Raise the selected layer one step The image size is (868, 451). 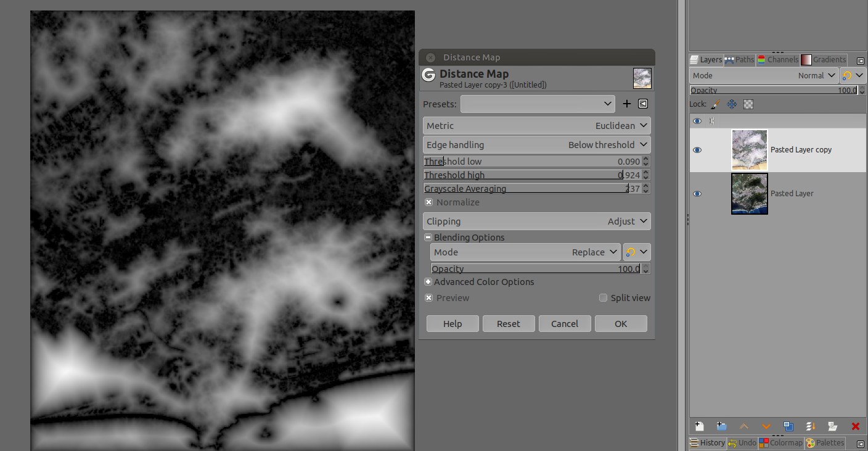tap(744, 426)
